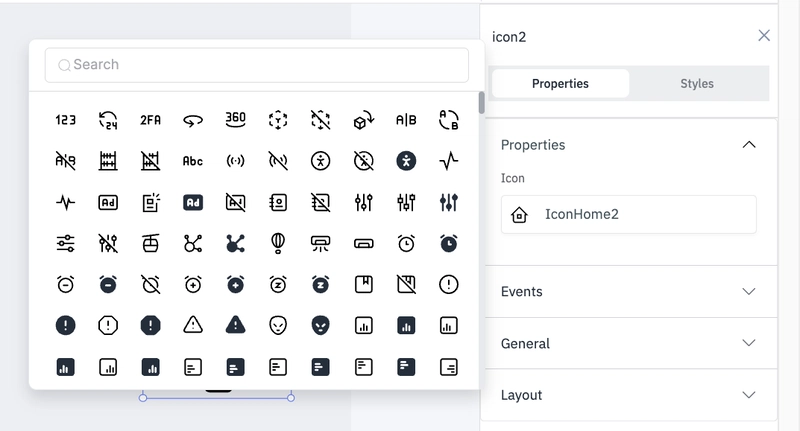The height and width of the screenshot is (431, 800).
Task: Pick the 2FA icon
Action: pyautogui.click(x=151, y=120)
